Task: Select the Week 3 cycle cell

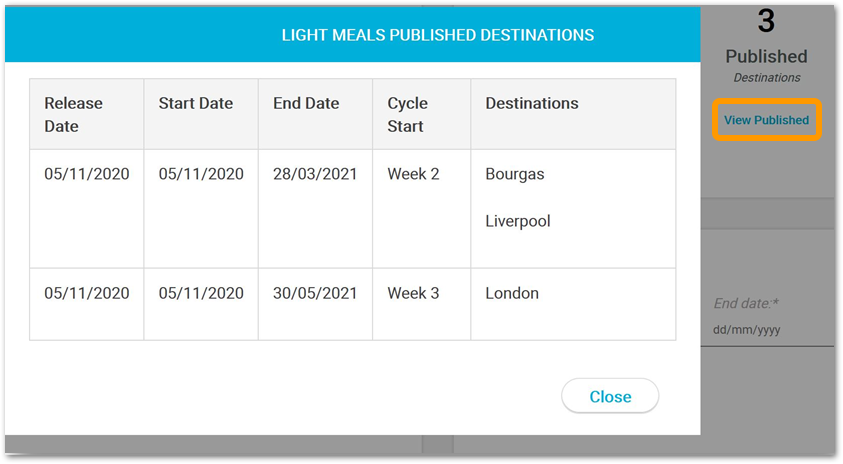Action: [x=422, y=304]
